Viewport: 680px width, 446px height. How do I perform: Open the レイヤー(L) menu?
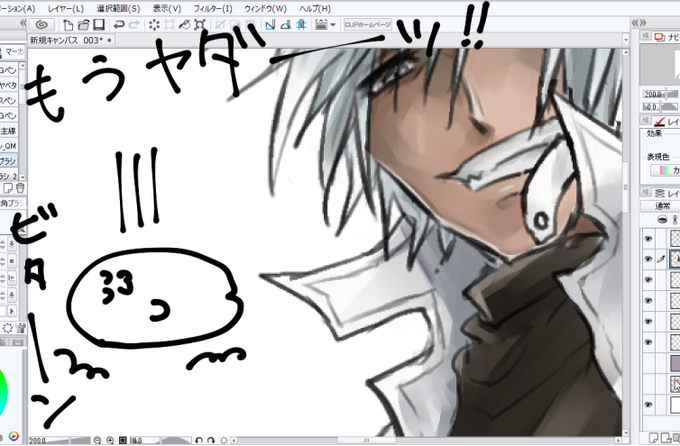click(66, 8)
